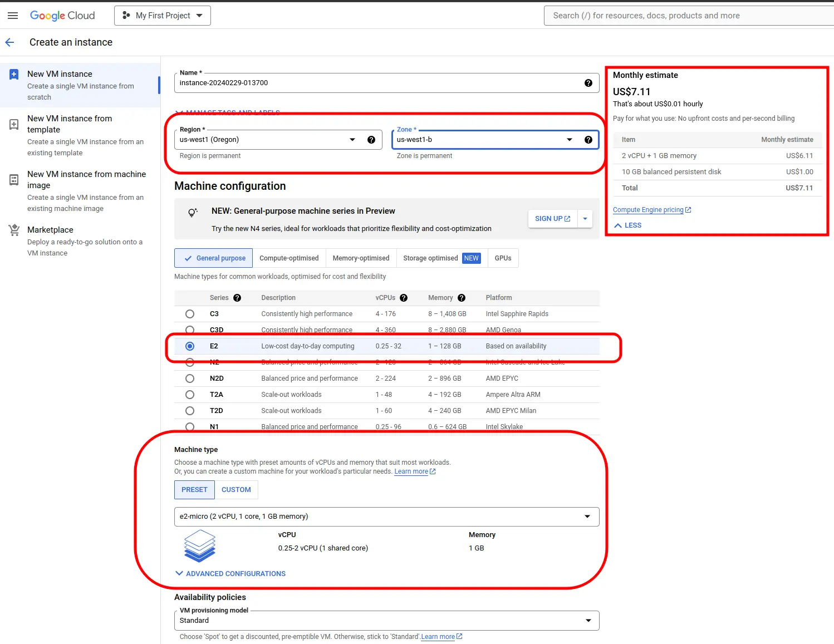This screenshot has height=644, width=834.
Task: Expand MANAGE TAGS AND LABELS
Action: (x=228, y=112)
